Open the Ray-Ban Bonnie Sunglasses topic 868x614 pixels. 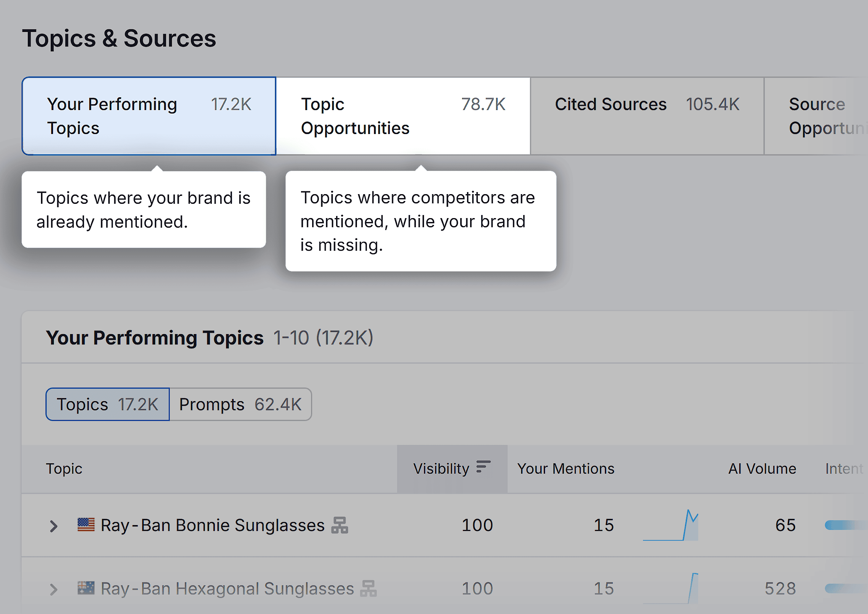[x=212, y=525]
